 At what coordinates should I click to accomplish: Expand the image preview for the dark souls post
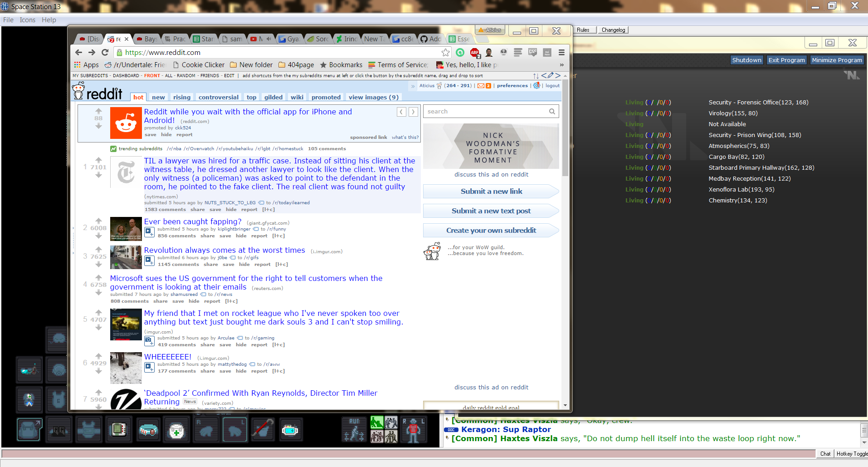149,341
